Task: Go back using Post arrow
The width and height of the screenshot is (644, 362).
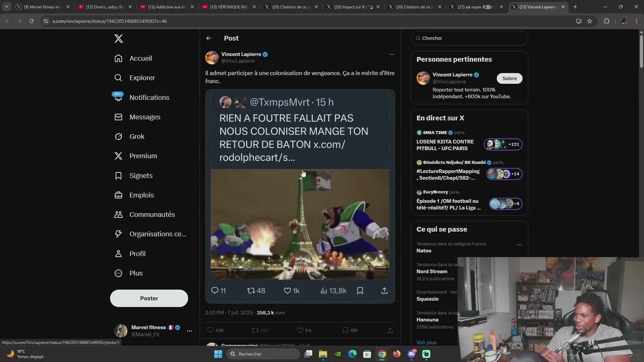Action: (209, 38)
